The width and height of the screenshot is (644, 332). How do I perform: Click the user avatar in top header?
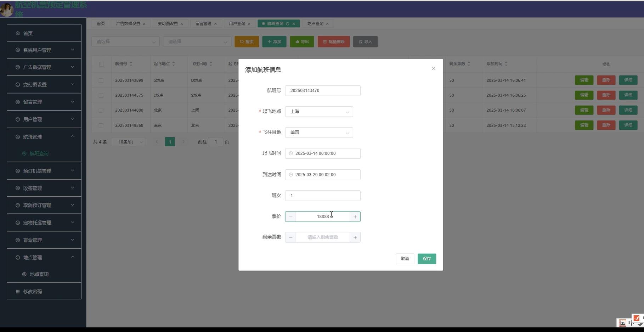pyautogui.click(x=6, y=9)
